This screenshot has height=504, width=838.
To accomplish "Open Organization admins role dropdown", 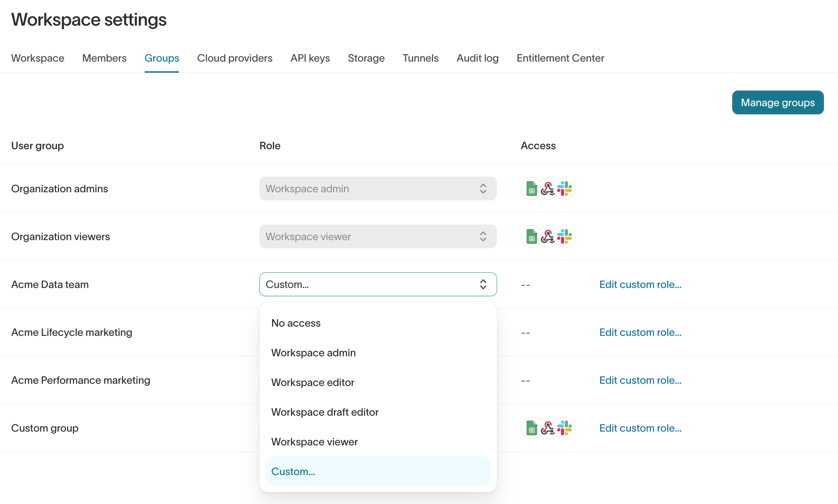I will pos(378,189).
